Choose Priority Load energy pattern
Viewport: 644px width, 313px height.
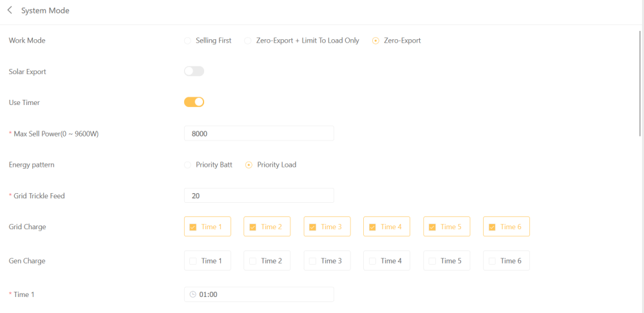(270, 165)
